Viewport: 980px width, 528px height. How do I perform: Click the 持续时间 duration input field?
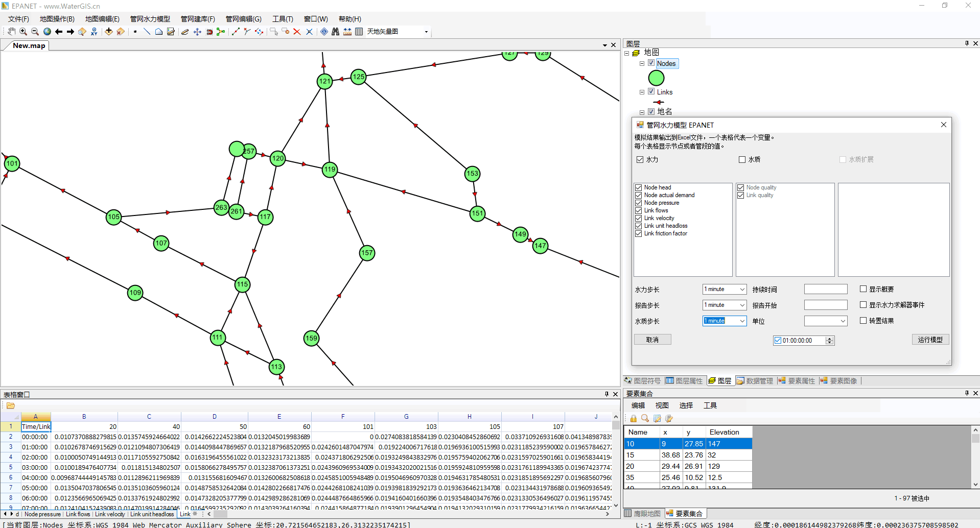coord(825,290)
